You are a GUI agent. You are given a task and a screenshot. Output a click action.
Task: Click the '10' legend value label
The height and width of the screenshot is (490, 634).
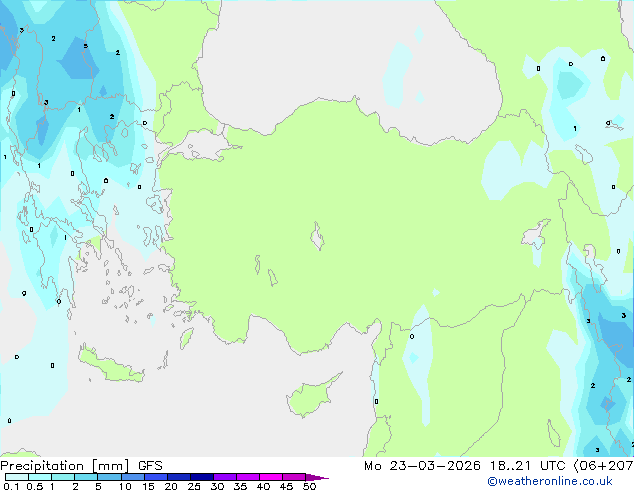click(x=125, y=486)
